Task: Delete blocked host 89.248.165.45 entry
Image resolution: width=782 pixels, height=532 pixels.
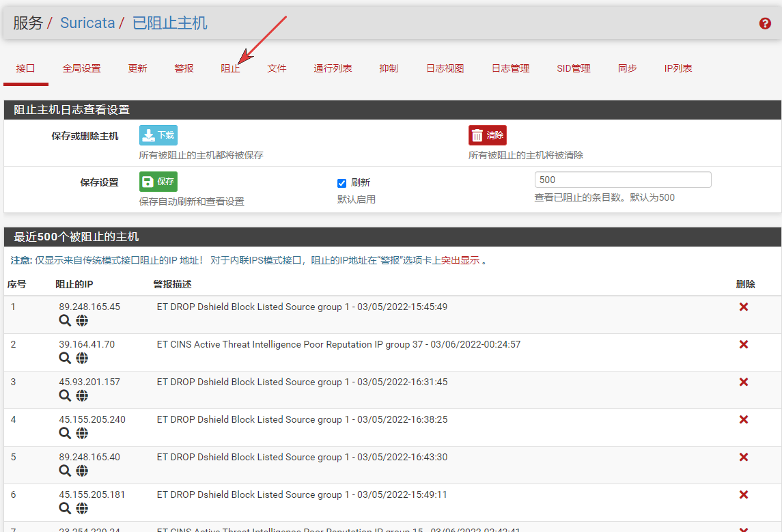Action: (744, 307)
